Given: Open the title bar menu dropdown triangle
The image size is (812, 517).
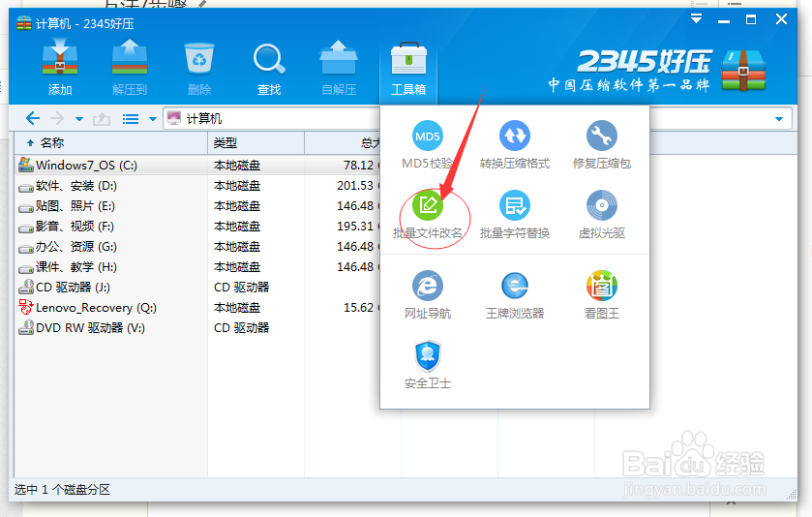Looking at the screenshot, I should (x=696, y=19).
